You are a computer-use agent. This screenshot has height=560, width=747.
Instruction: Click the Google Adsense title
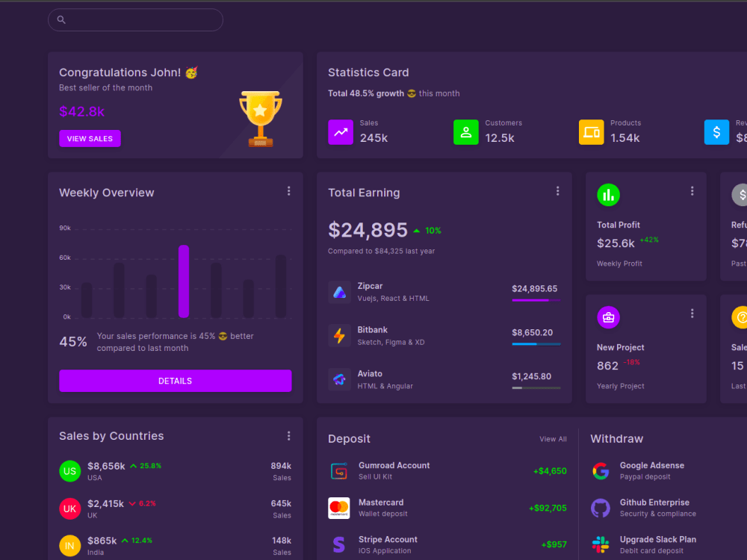click(651, 465)
